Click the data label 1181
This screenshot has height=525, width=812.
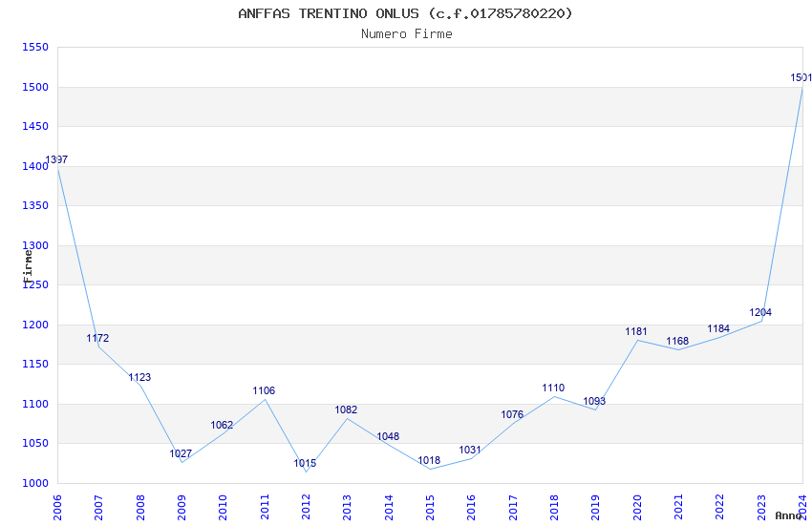point(636,331)
